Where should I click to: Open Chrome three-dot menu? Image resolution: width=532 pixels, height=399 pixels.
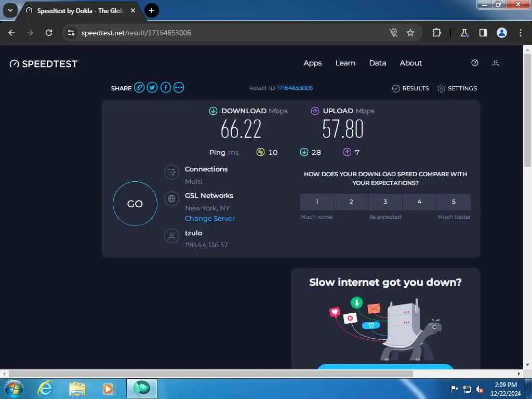pyautogui.click(x=521, y=33)
